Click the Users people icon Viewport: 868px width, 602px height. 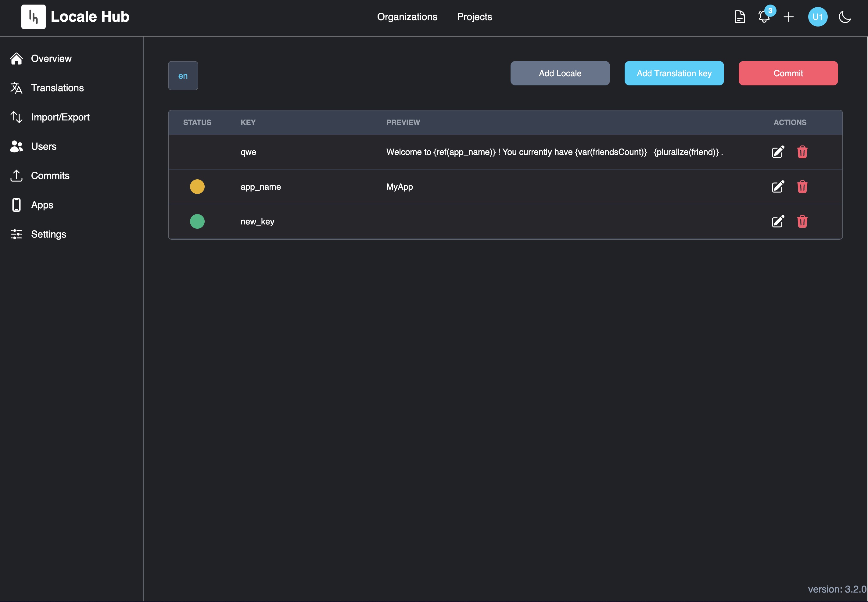click(x=16, y=146)
